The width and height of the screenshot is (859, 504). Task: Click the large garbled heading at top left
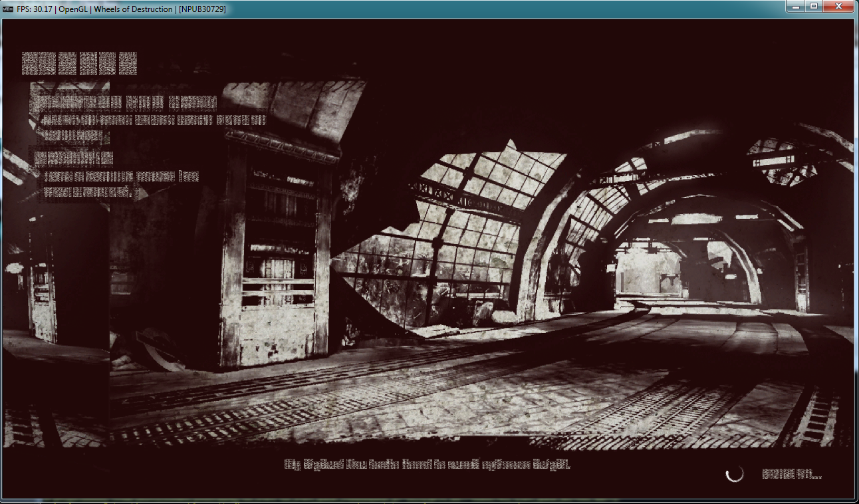point(79,63)
